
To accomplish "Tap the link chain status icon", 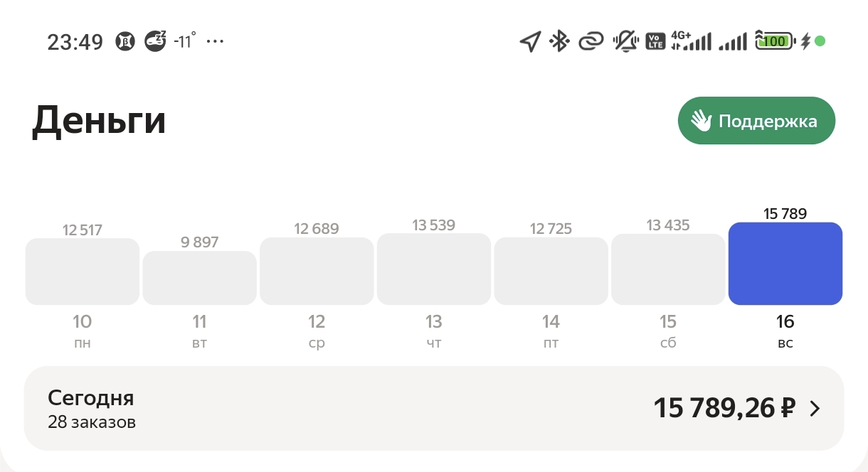I will click(591, 41).
